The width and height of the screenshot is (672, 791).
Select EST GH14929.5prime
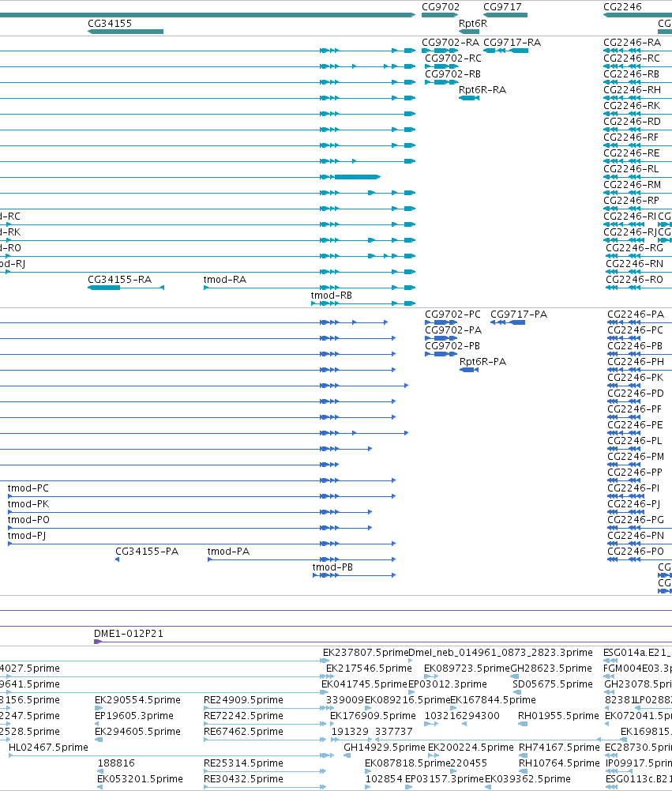point(385,748)
